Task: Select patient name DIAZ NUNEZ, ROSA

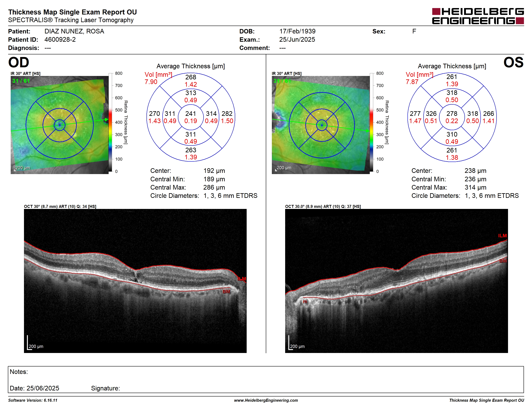Action: pyautogui.click(x=74, y=31)
